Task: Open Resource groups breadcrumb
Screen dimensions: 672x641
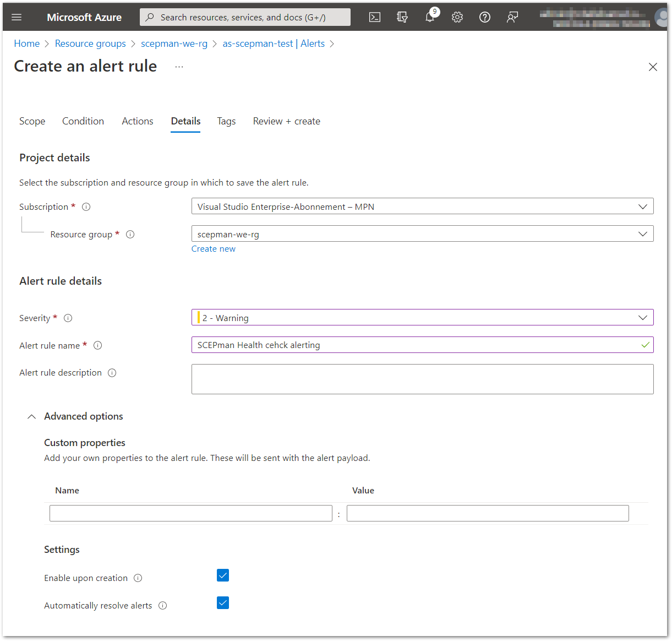Action: tap(90, 44)
